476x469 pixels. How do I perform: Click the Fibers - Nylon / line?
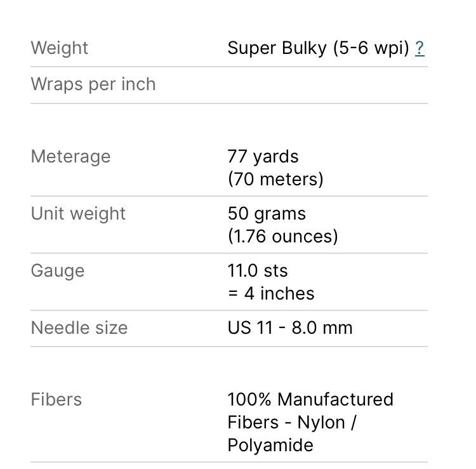(292, 423)
